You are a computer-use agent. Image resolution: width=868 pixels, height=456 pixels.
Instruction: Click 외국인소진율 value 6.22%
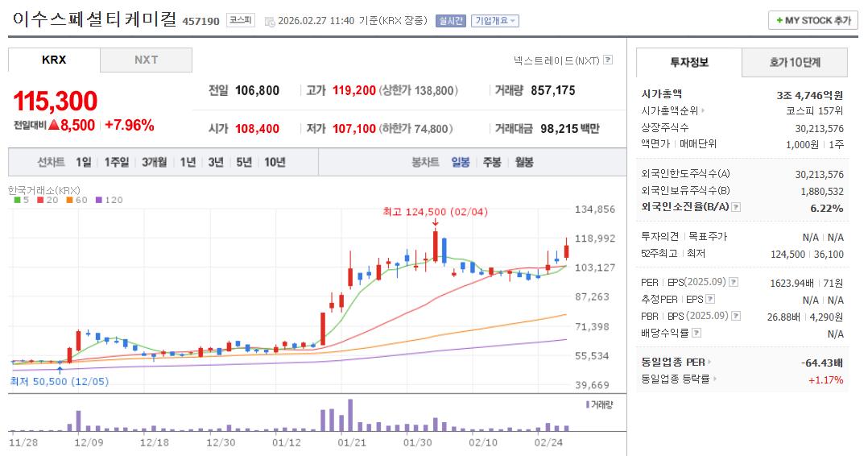(826, 209)
